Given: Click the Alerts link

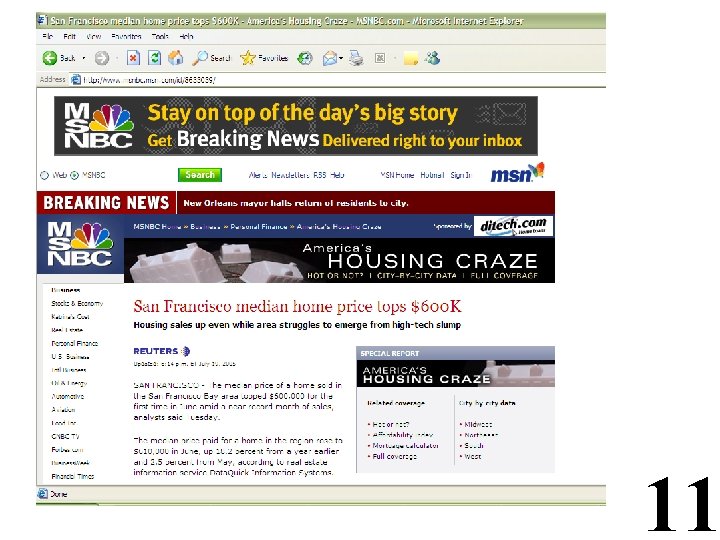Looking at the screenshot, I should tap(258, 175).
